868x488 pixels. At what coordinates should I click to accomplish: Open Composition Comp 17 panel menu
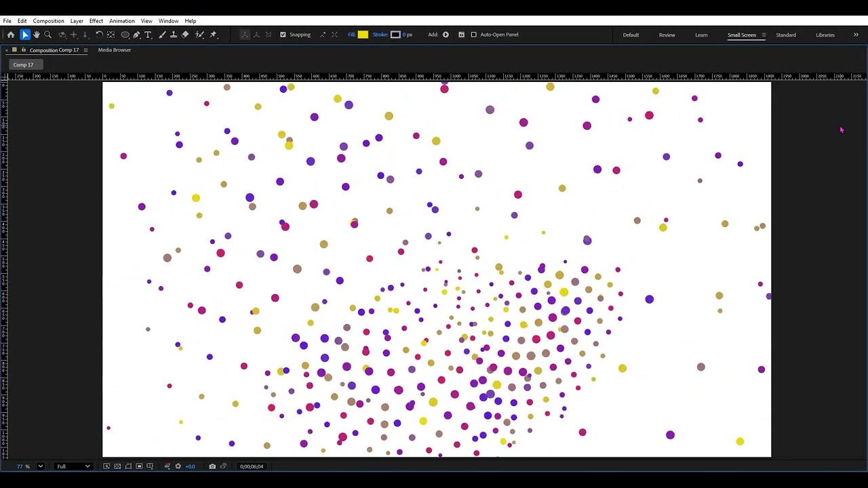(x=85, y=50)
